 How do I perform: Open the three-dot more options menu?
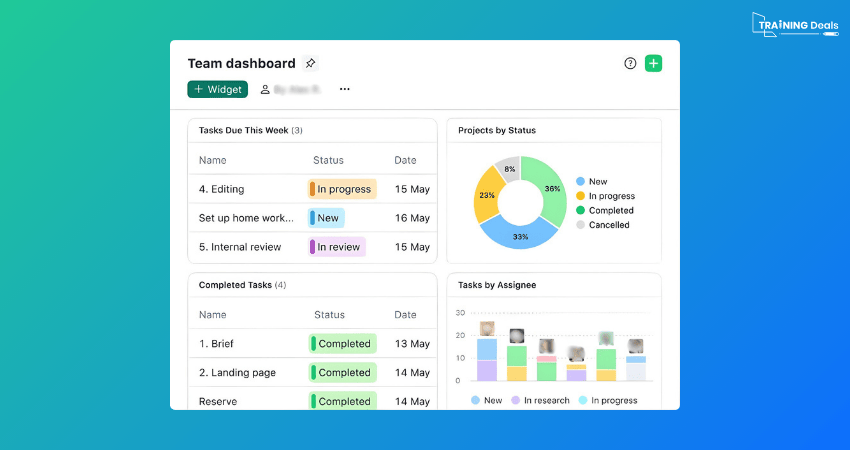click(x=344, y=89)
